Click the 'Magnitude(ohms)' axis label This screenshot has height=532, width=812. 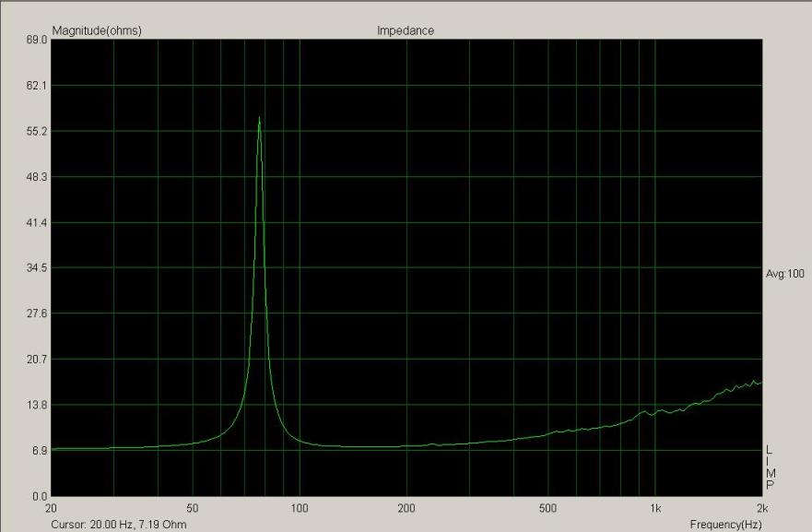pos(97,30)
